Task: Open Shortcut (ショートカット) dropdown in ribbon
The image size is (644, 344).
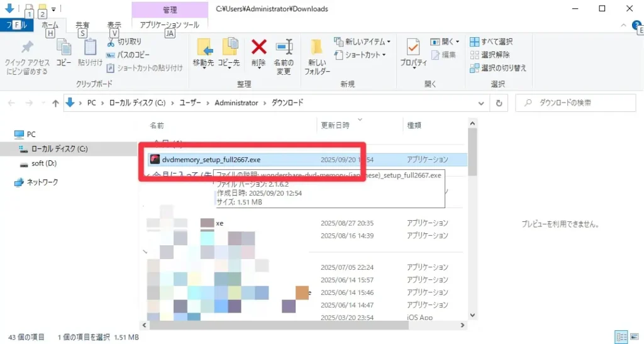Action: tap(360, 55)
